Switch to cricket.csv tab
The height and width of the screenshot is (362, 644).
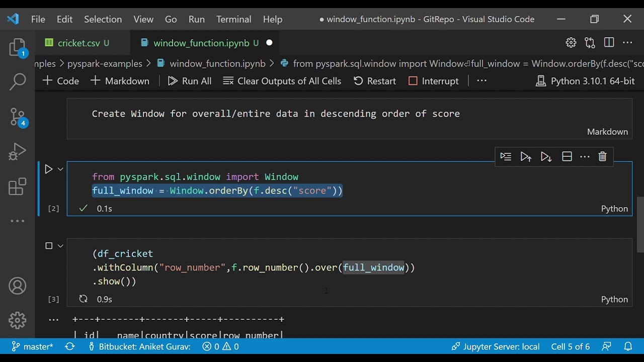pyautogui.click(x=83, y=43)
